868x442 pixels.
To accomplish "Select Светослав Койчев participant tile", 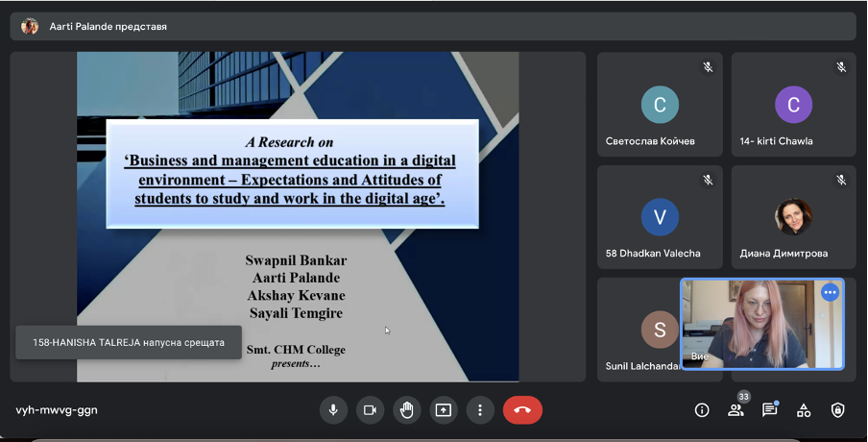I will point(660,105).
